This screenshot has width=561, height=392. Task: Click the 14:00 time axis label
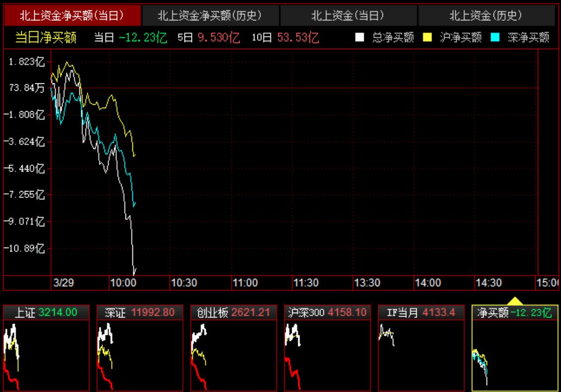(428, 283)
